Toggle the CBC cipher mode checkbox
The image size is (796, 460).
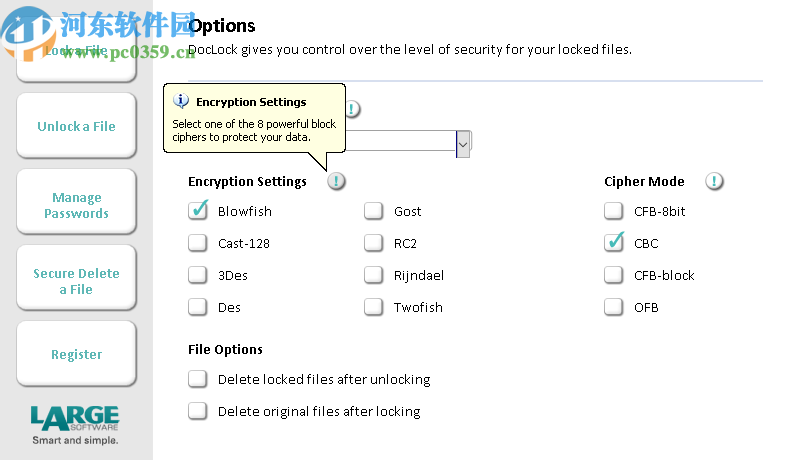coord(614,243)
